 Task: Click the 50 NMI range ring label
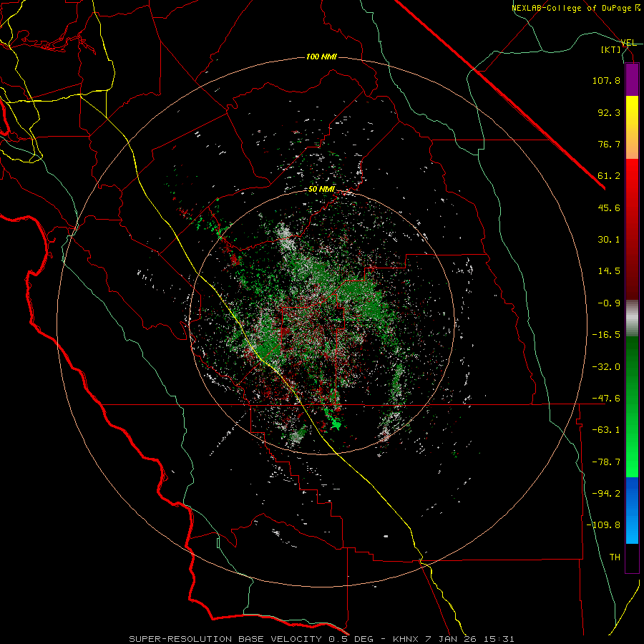321,190
